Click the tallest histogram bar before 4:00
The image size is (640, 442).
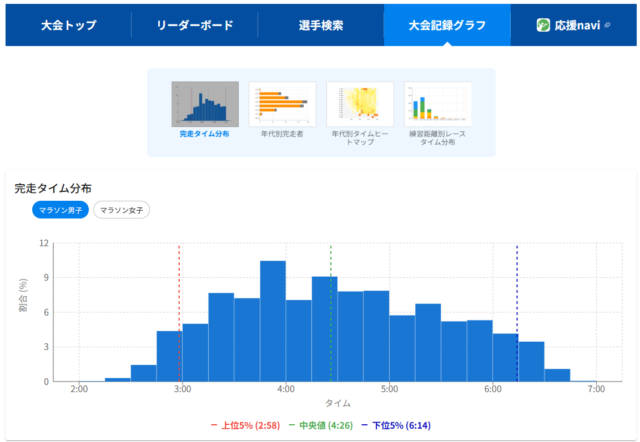pyautogui.click(x=273, y=320)
